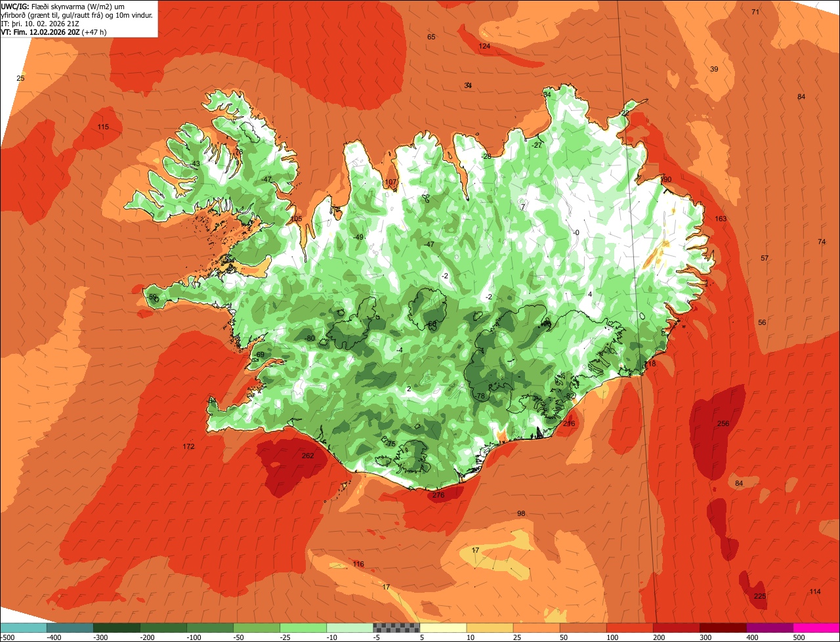Viewport: 840px width, 642px height.
Task: Click the value 218 near the eastern shoreline
Action: point(650,364)
